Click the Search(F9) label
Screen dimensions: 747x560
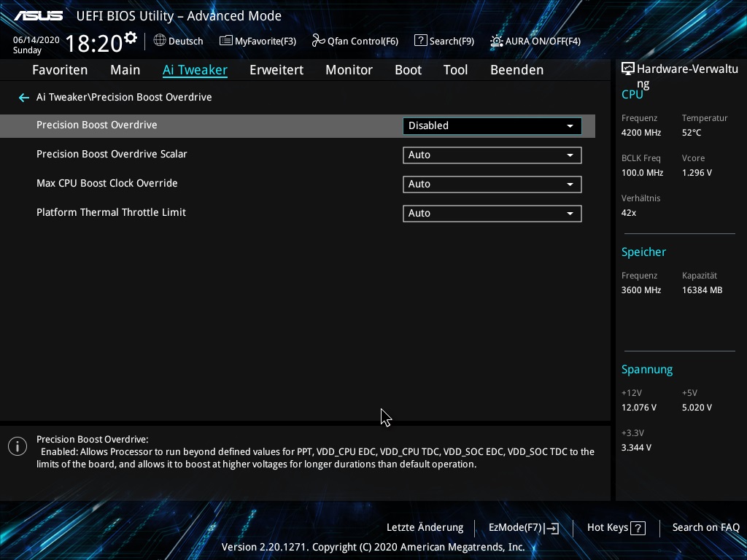coord(452,42)
